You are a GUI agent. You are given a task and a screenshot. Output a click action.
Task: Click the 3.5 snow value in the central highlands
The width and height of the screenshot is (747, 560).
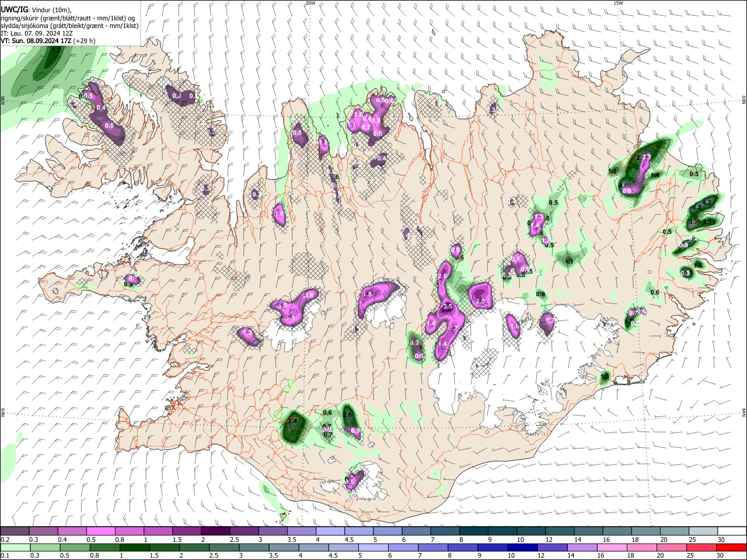448,306
